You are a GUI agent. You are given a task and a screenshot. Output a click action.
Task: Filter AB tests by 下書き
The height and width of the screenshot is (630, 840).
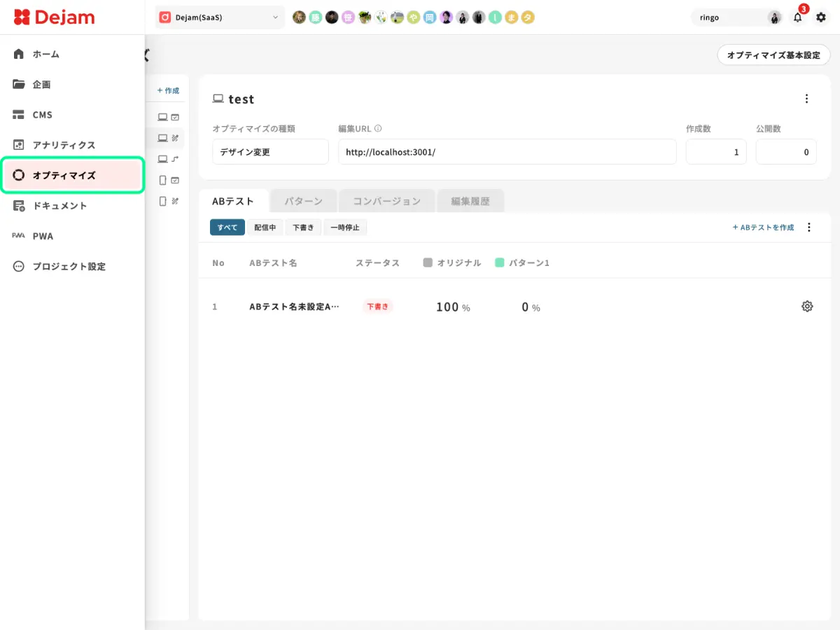point(303,227)
